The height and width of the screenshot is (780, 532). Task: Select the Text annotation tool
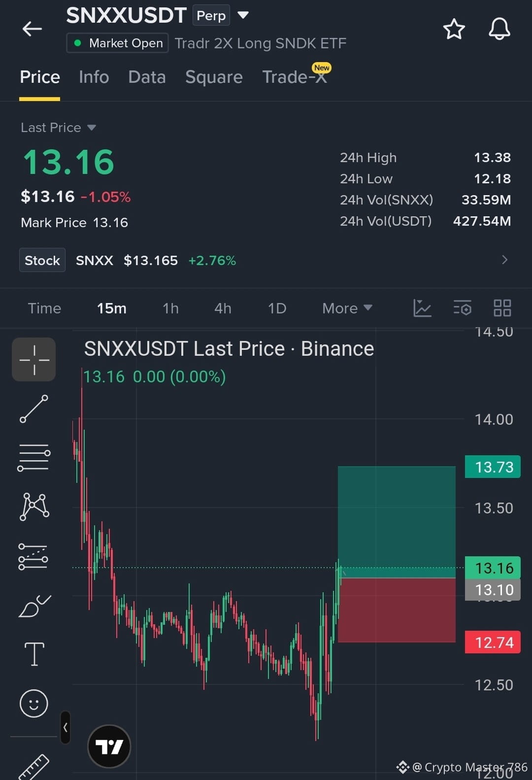34,654
